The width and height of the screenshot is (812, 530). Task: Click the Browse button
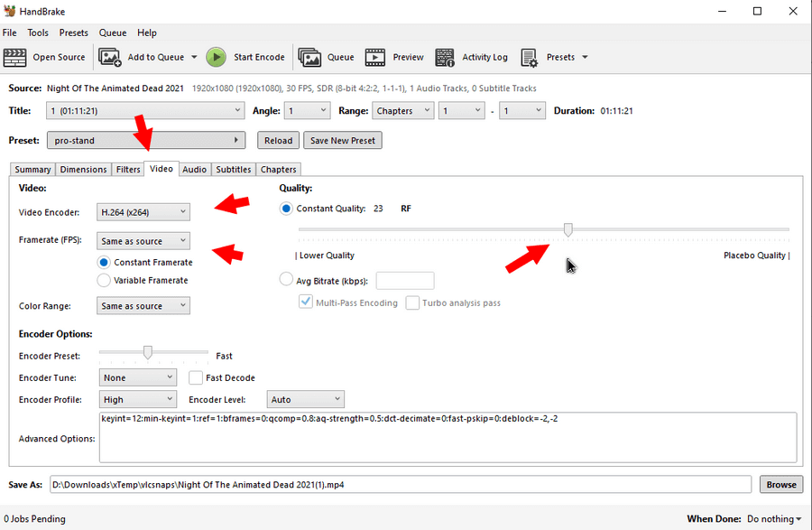pos(780,485)
